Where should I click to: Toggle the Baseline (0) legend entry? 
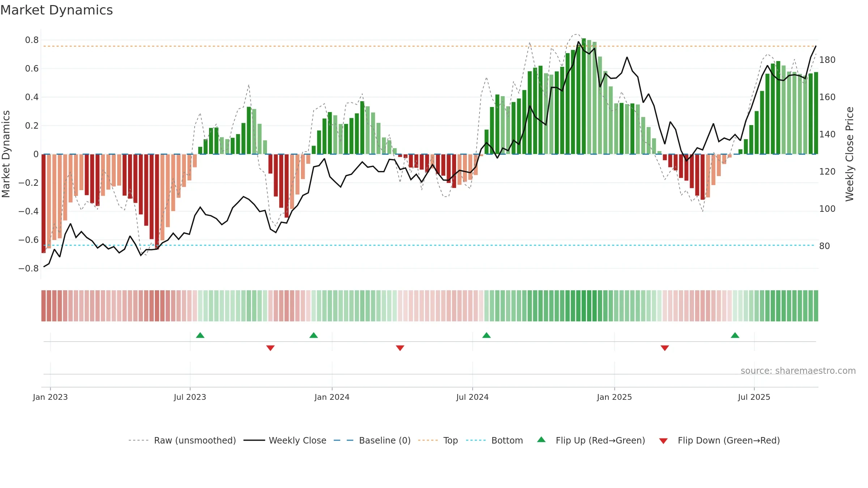click(372, 440)
